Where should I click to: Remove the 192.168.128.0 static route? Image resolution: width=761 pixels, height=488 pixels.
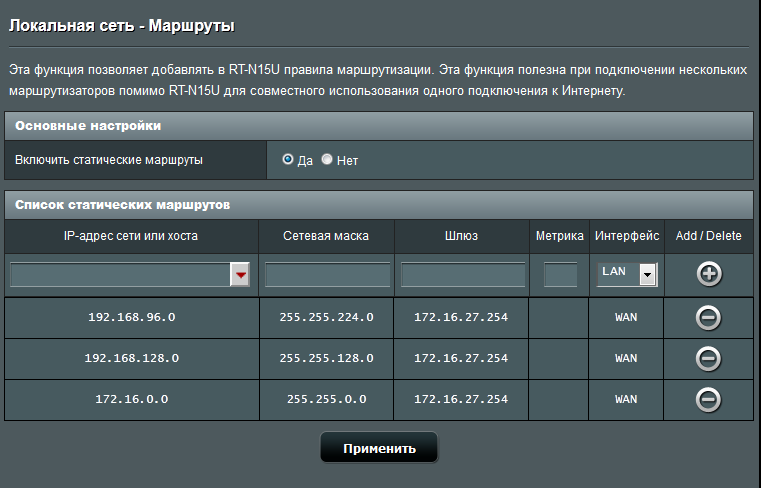[x=708, y=358]
